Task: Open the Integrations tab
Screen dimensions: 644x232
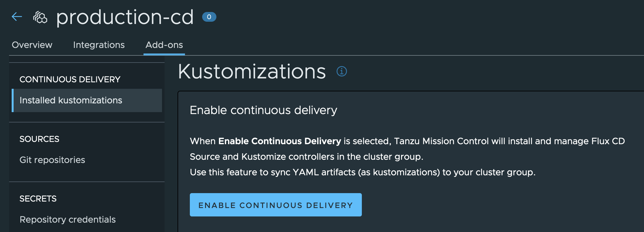Action: click(x=99, y=45)
